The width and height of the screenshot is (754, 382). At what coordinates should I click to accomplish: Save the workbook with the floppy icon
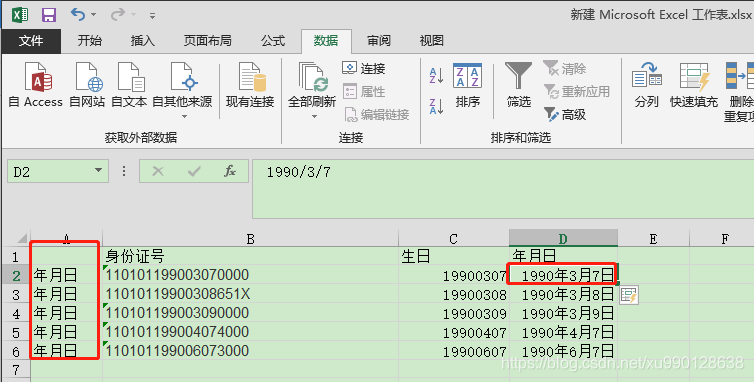tap(49, 15)
